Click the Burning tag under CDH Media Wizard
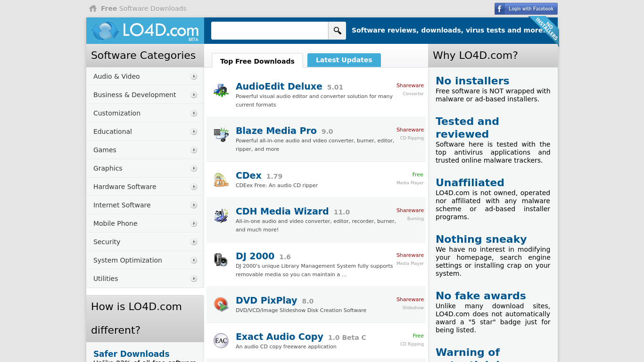644x362 pixels. pos(415,219)
